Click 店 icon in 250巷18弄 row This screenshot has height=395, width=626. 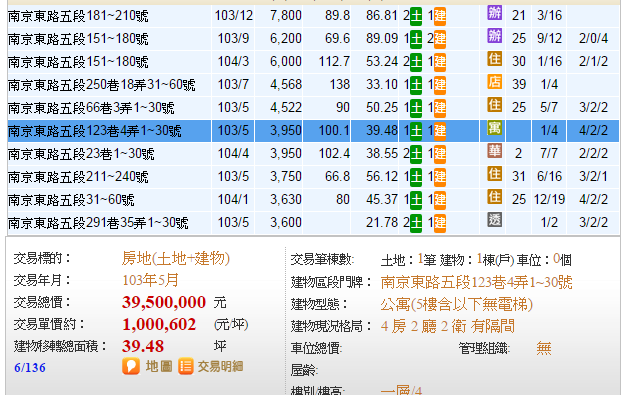[494, 82]
